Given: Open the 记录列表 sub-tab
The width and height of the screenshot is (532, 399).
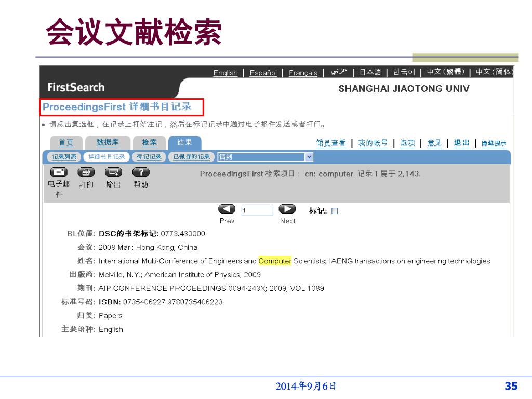Looking at the screenshot, I should click(64, 157).
